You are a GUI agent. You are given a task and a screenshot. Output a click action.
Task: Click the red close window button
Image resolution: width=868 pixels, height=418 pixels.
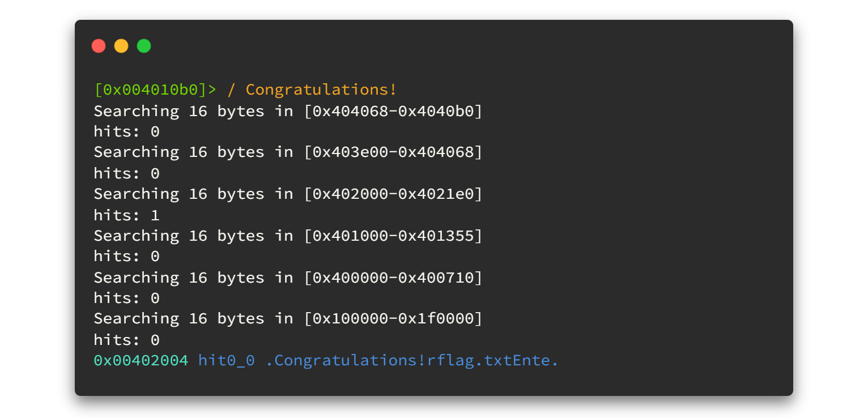coord(99,46)
